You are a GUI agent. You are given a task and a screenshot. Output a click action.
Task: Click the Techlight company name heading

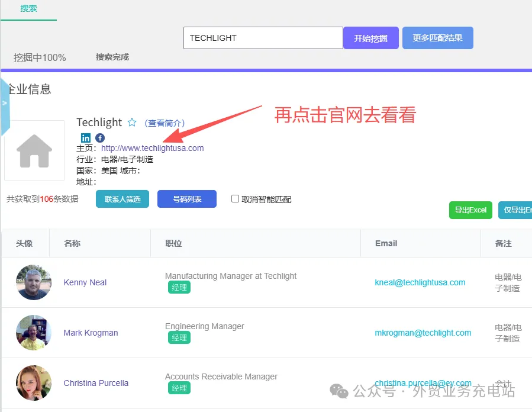coord(99,122)
